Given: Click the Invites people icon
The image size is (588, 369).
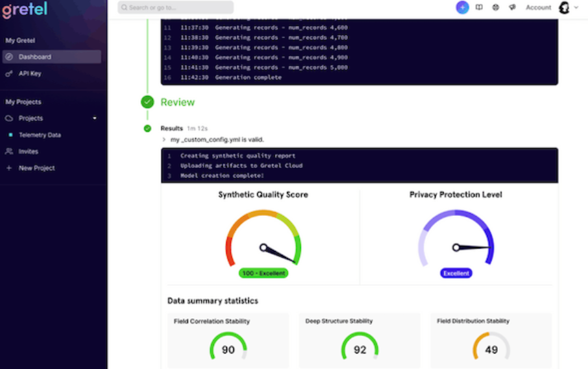Looking at the screenshot, I should 9,152.
